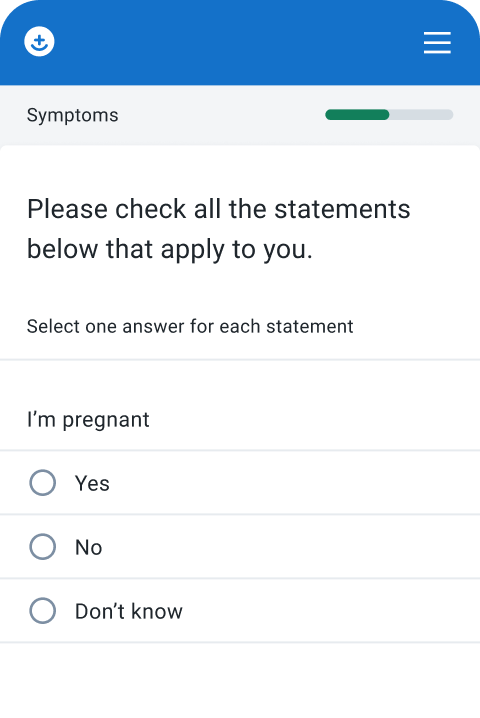The width and height of the screenshot is (480, 718).
Task: Click the blue header bar between logo and menu
Action: pos(238,42)
